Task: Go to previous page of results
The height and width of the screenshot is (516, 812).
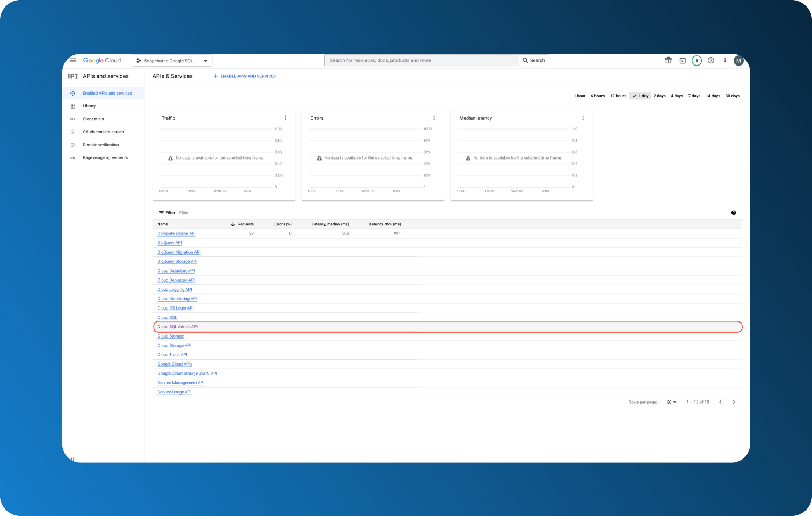Action: [721, 402]
